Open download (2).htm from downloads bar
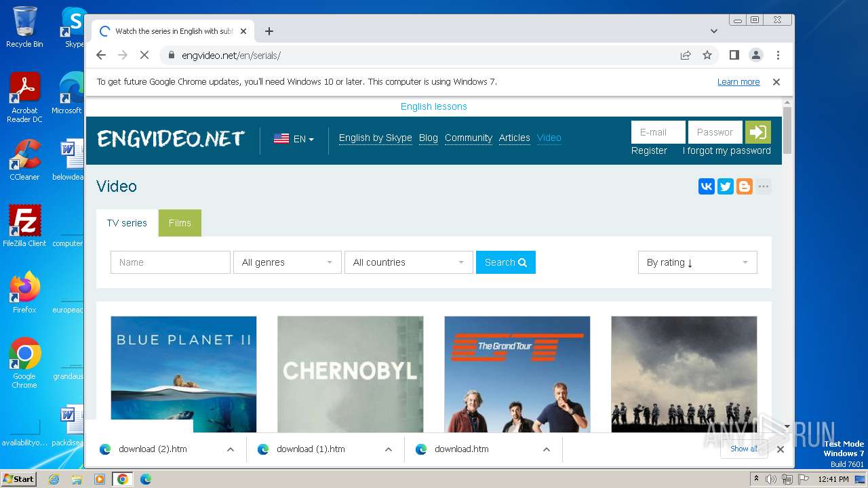The width and height of the screenshot is (868, 488). click(153, 449)
